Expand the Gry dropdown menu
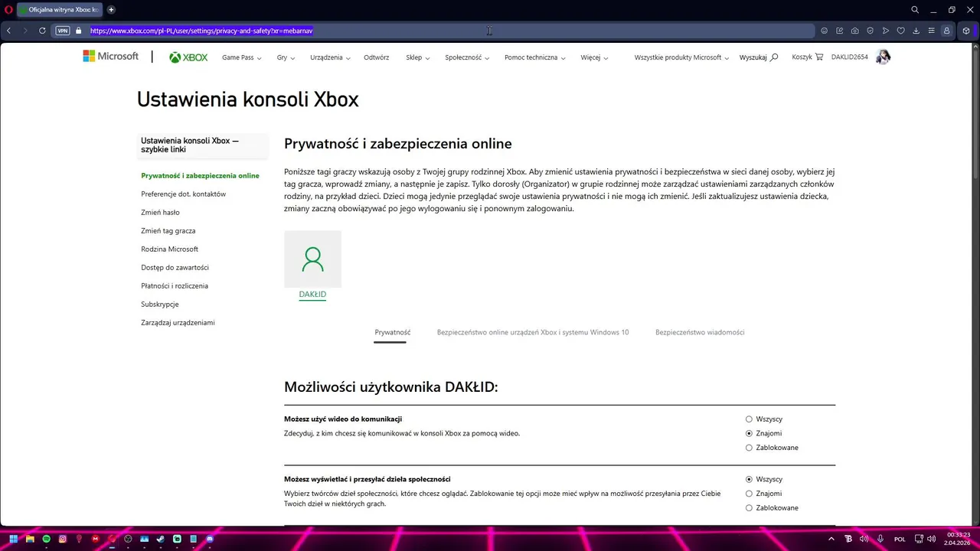The width and height of the screenshot is (980, 551). [286, 57]
